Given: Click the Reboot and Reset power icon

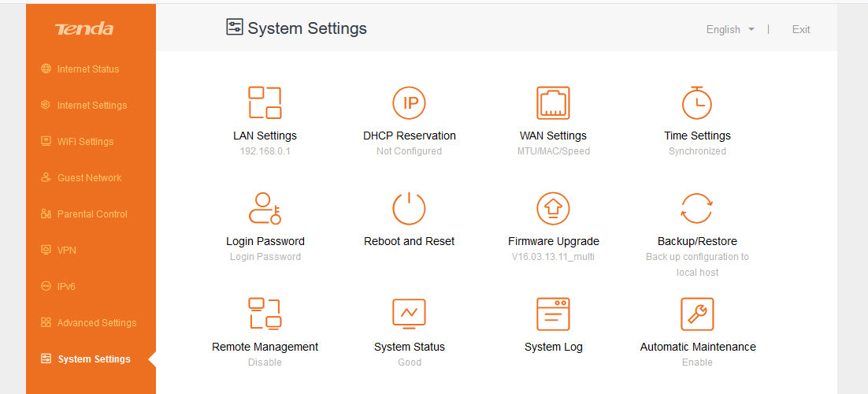Looking at the screenshot, I should [409, 209].
